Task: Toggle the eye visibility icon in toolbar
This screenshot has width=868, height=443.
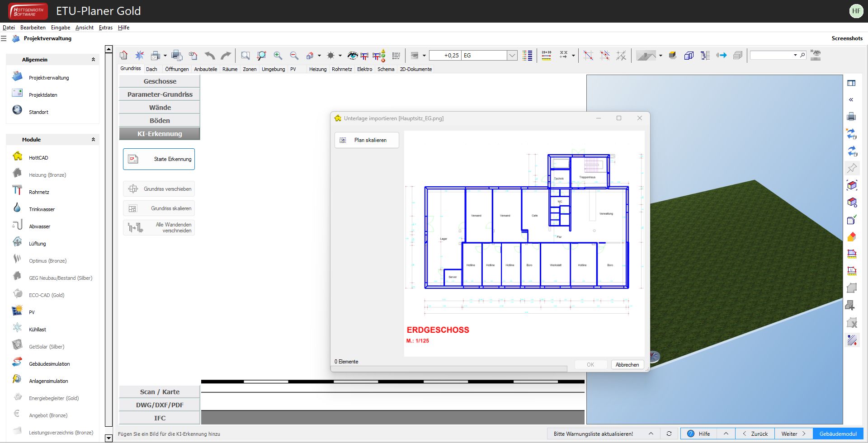Action: click(352, 56)
